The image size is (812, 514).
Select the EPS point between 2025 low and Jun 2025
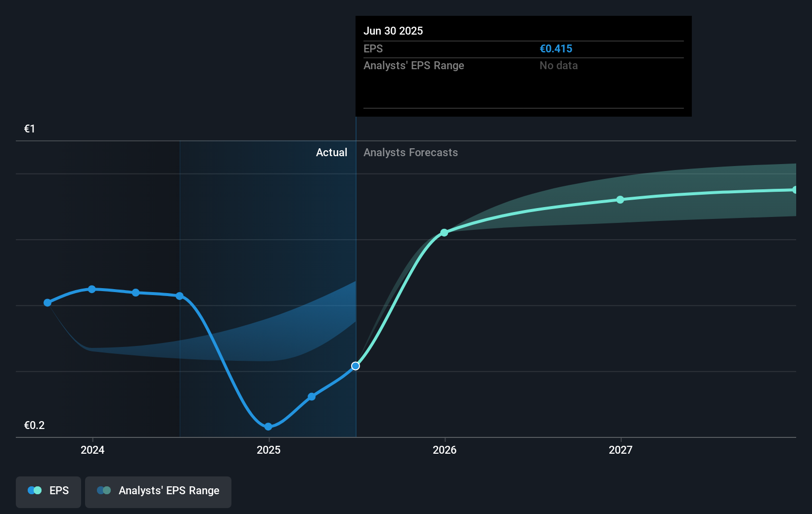312,396
